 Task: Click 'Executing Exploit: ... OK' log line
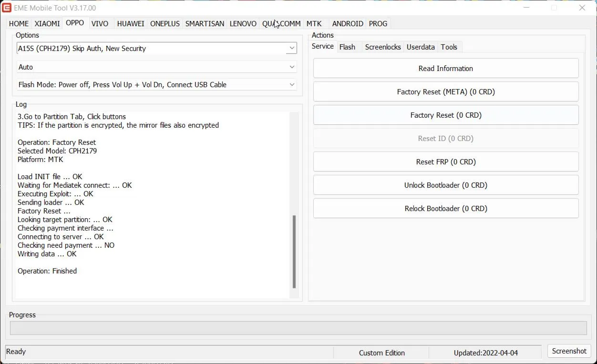coord(55,193)
